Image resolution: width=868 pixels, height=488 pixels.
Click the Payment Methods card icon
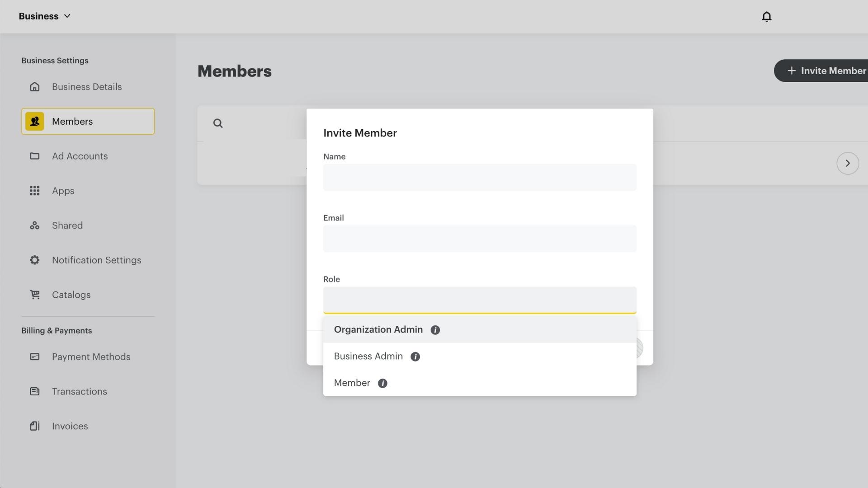pos(35,357)
